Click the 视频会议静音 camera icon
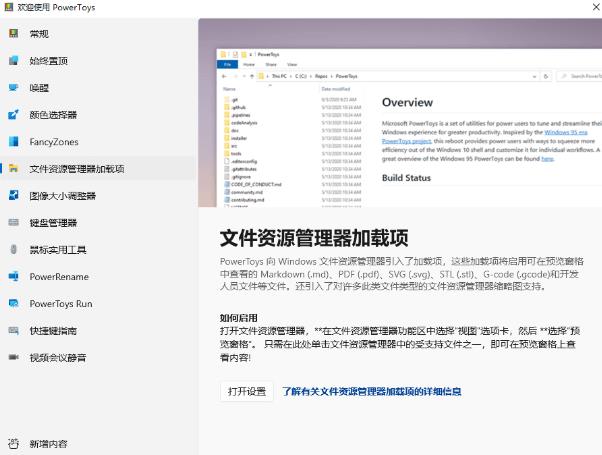The width and height of the screenshot is (602, 455). pos(13,357)
